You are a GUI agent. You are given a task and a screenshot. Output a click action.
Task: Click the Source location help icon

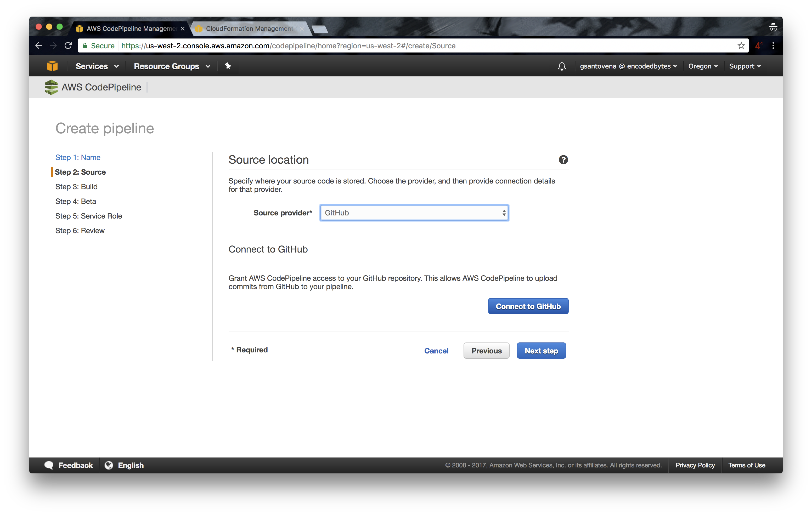[x=563, y=160]
